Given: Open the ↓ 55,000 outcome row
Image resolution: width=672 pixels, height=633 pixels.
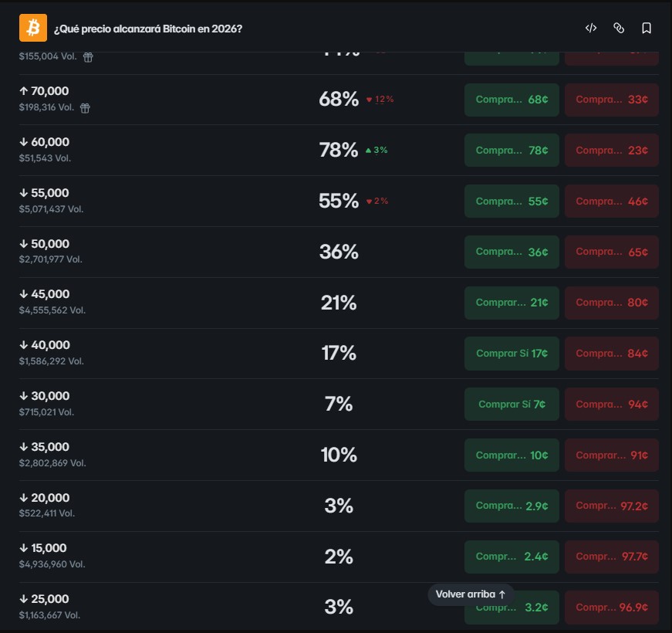Looking at the screenshot, I should pyautogui.click(x=339, y=201).
